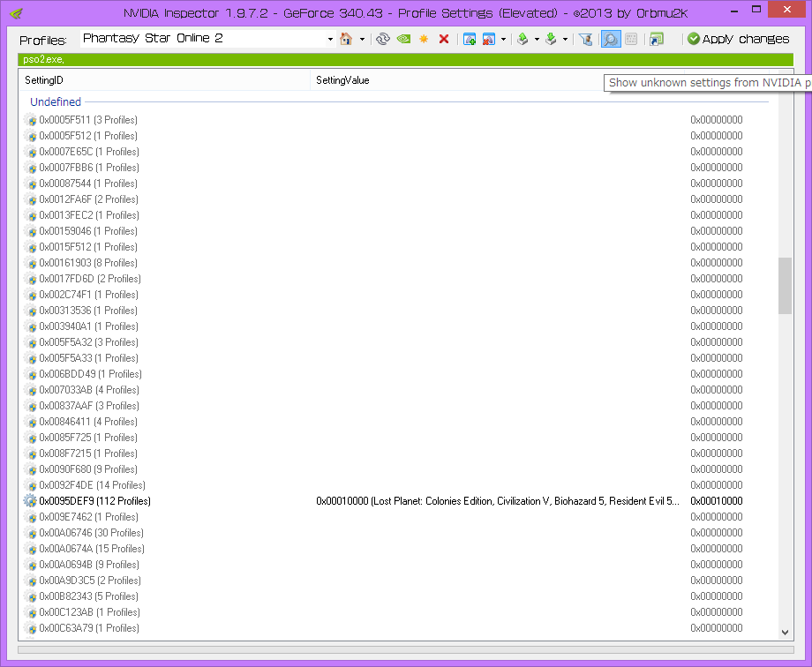Open the Profiles combo box dropdown
This screenshot has height=667, width=812.
330,39
